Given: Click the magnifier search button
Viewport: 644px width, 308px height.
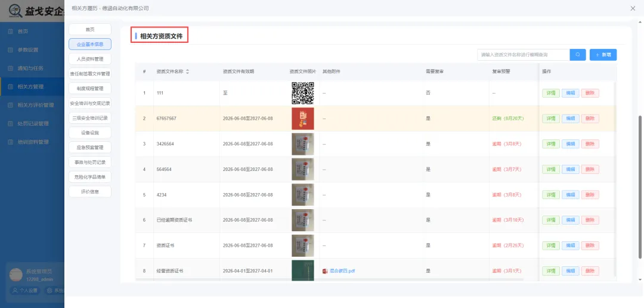Looking at the screenshot, I should click(x=577, y=55).
